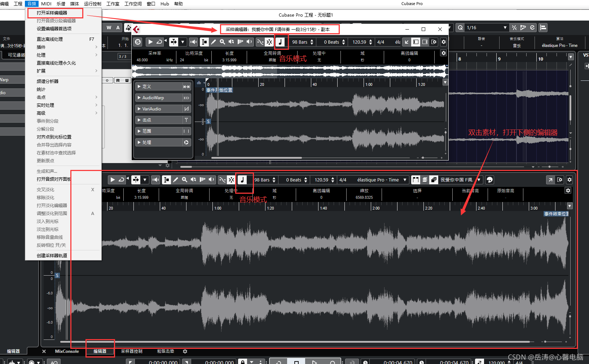This screenshot has height=364, width=589.
Task: Click the open-in-separate-window arrow icon
Action: [550, 180]
